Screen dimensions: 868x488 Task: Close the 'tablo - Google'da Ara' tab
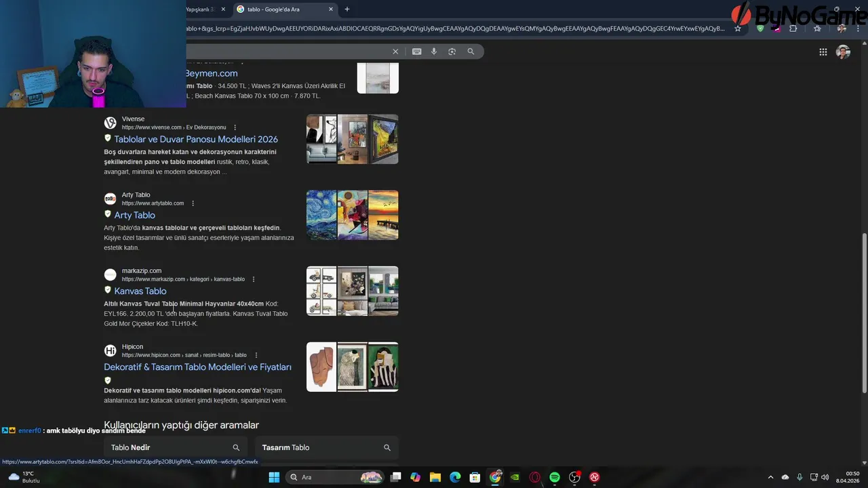[x=331, y=9]
